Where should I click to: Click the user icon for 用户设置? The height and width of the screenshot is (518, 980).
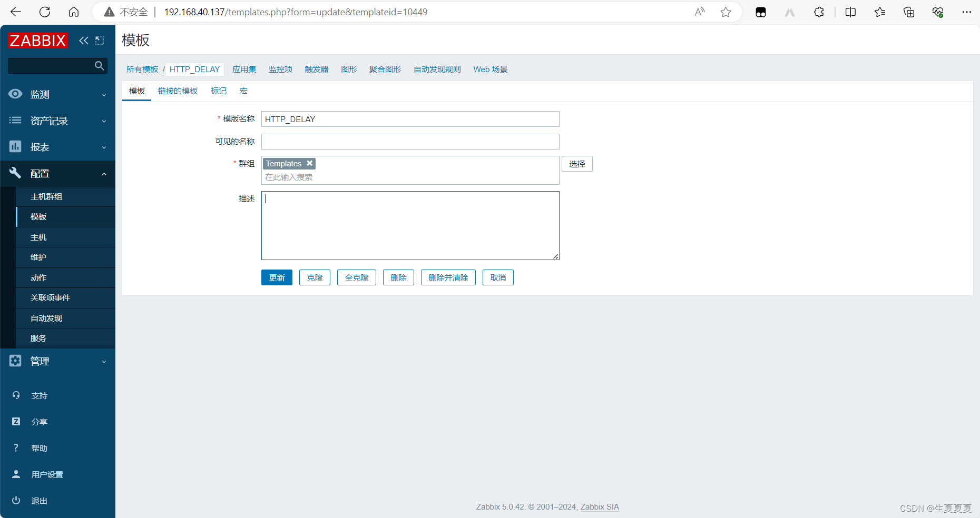[16, 474]
